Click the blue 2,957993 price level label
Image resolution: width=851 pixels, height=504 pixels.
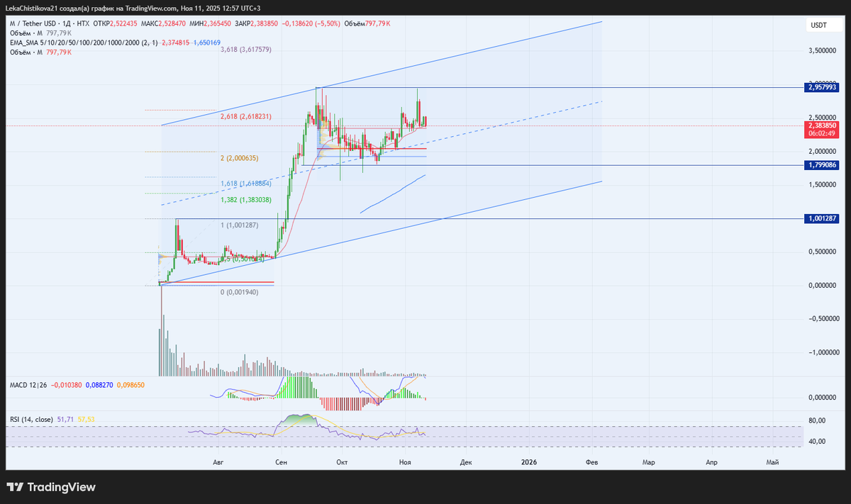pos(821,88)
